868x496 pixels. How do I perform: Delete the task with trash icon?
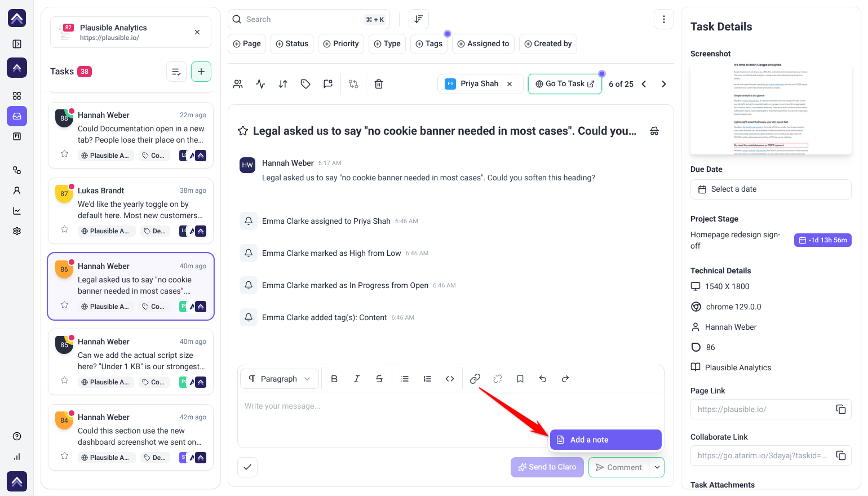tap(379, 84)
